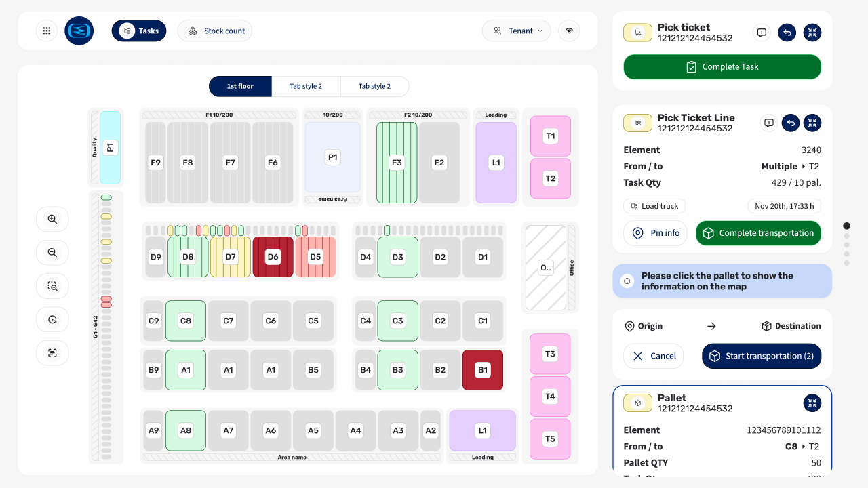Click the Pallet box badge icon

pyautogui.click(x=638, y=403)
